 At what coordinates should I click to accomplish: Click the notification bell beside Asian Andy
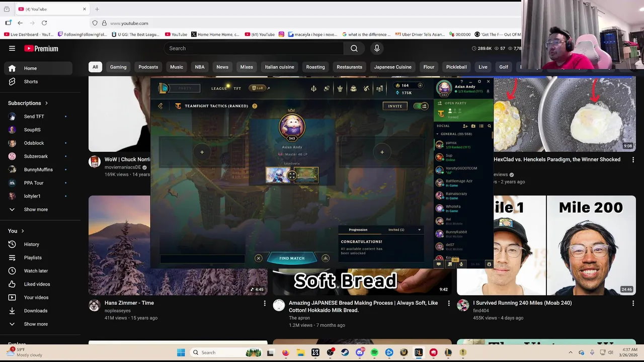point(488,92)
